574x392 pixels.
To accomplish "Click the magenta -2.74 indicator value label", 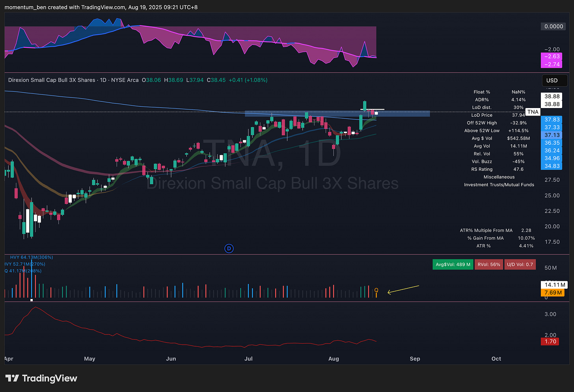I will click(x=552, y=64).
